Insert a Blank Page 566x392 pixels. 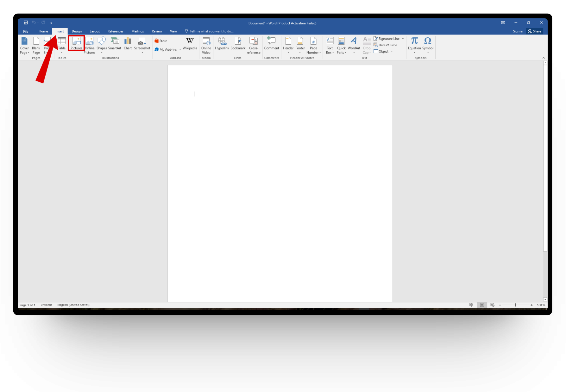[36, 46]
